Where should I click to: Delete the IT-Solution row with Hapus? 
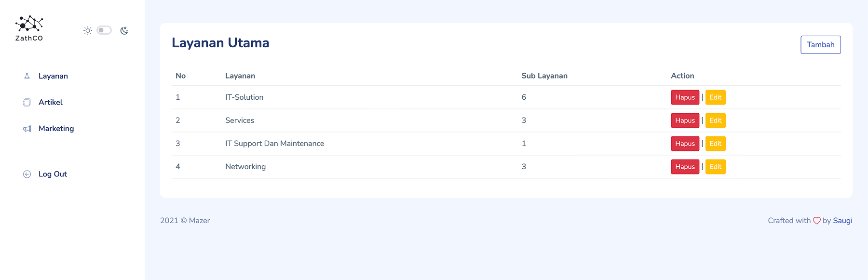[x=685, y=97]
